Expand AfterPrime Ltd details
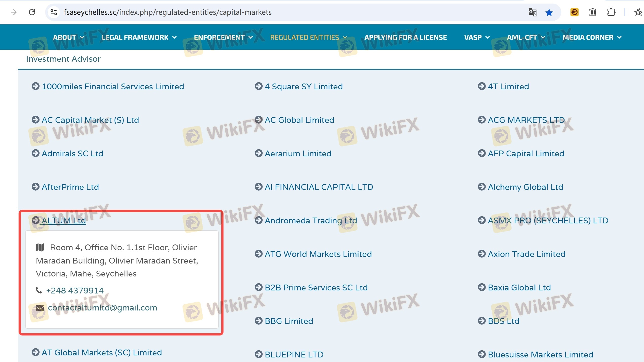This screenshot has width=644, height=362. [70, 187]
